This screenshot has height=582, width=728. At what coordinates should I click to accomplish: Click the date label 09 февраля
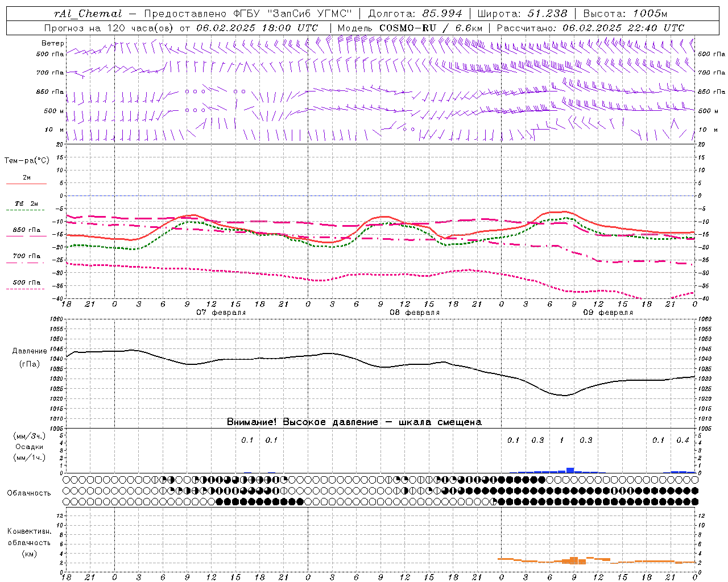click(x=608, y=313)
